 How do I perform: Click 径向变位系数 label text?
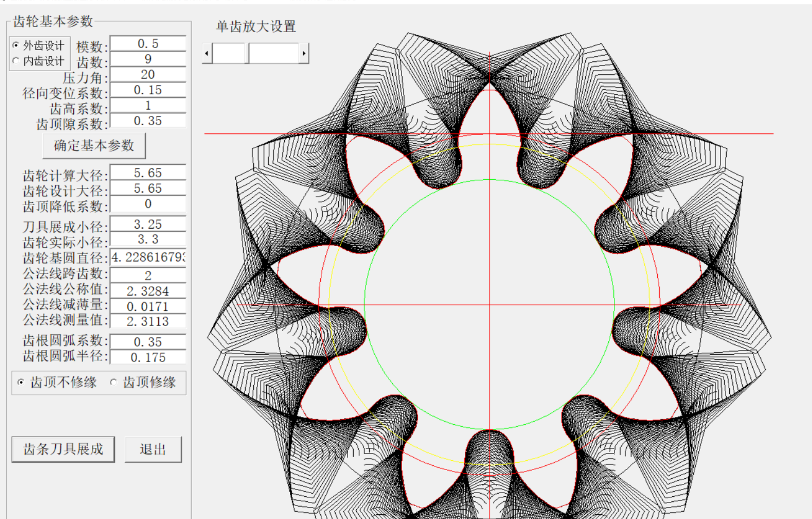(x=65, y=93)
